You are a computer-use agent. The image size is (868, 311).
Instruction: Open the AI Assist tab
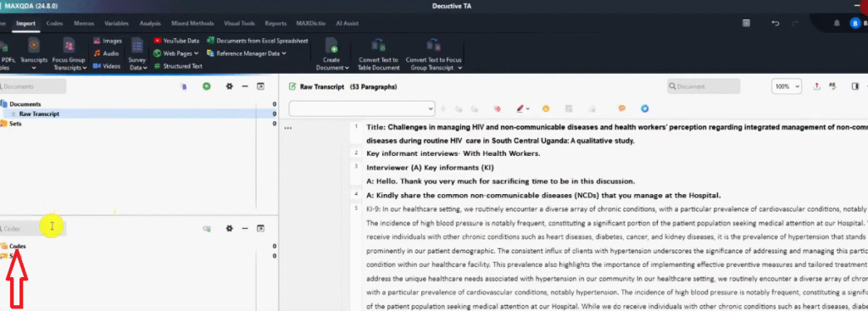pyautogui.click(x=347, y=23)
